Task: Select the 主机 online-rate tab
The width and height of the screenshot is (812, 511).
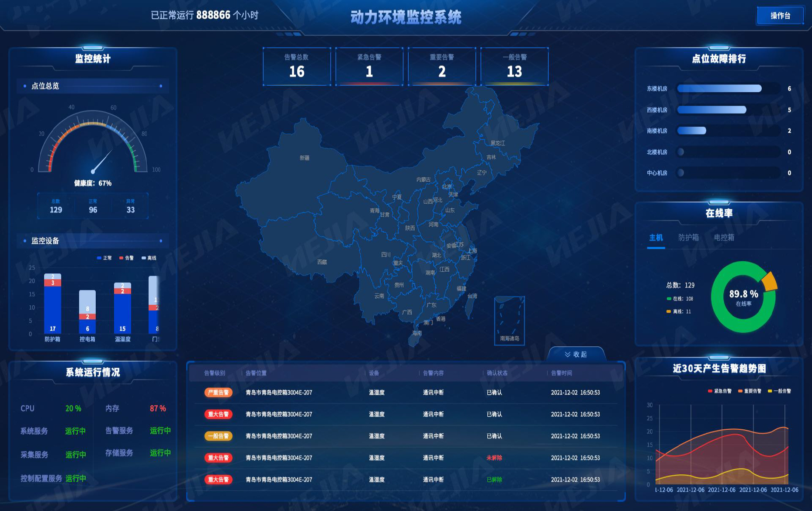Action: tap(656, 237)
